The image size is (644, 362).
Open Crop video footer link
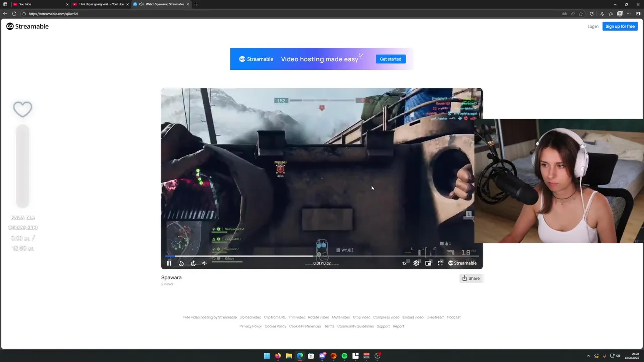click(x=362, y=317)
